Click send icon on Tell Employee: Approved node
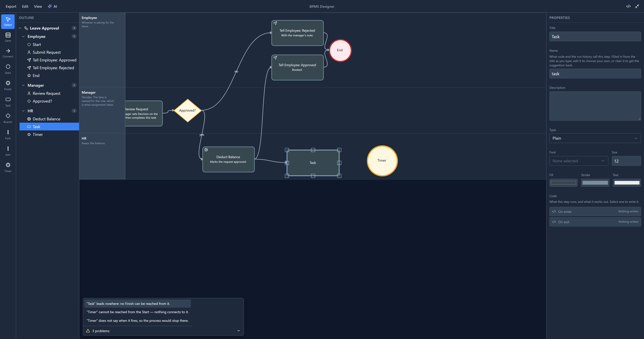Viewport: 644px width, 339px height. coord(275,58)
